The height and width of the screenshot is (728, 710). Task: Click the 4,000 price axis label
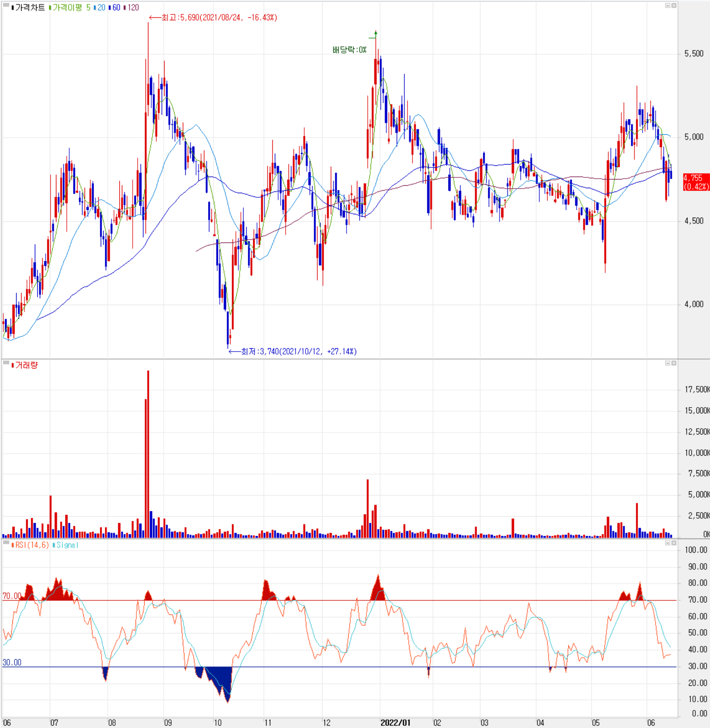pyautogui.click(x=694, y=304)
